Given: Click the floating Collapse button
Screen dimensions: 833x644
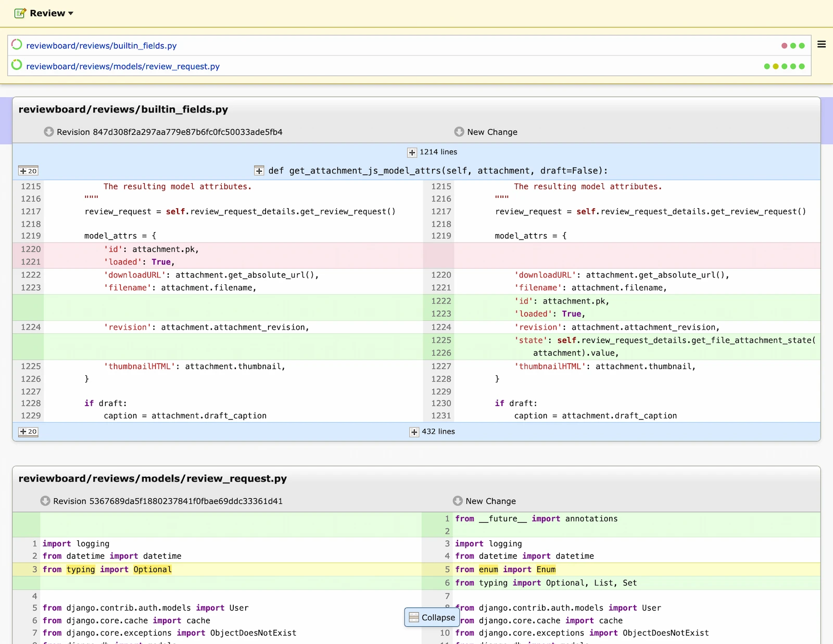Looking at the screenshot, I should coord(432,617).
